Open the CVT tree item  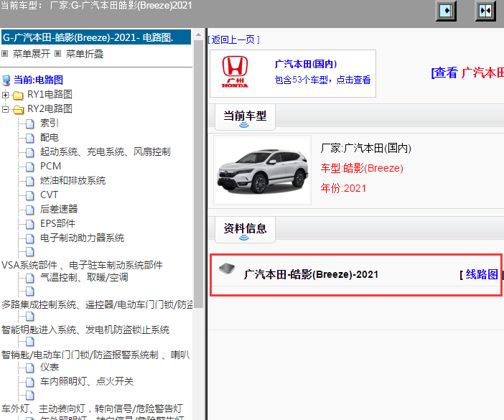point(49,195)
